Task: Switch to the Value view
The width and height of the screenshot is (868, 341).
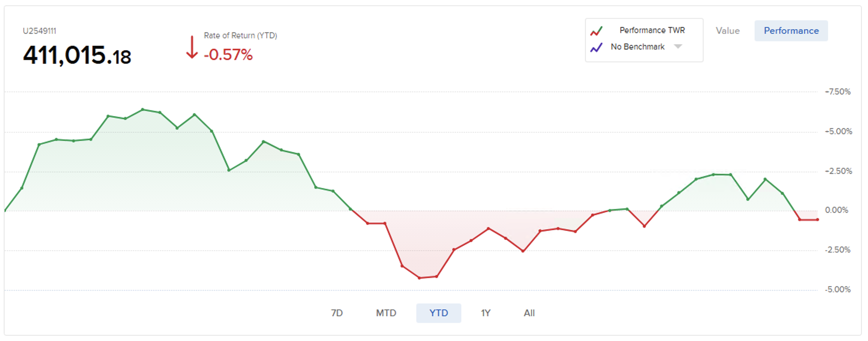Action: (727, 31)
